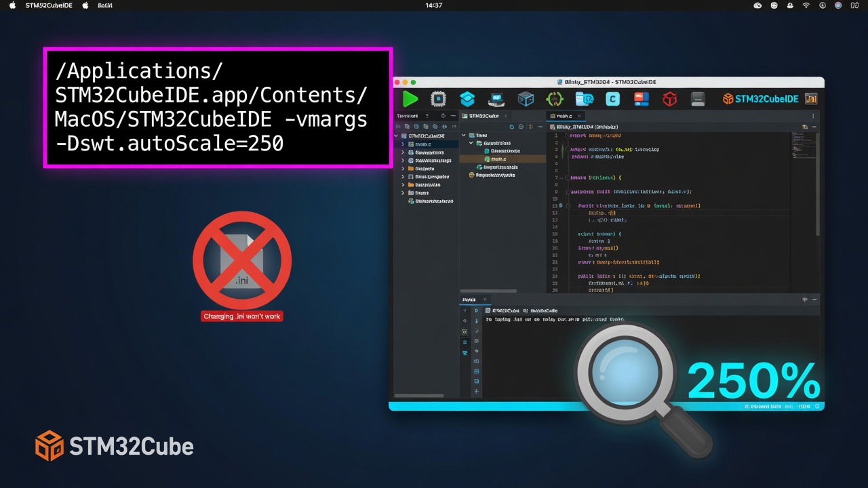Click the STM32CubeIDE logo in the toolbar
The height and width of the screenshot is (488, 868).
[760, 99]
